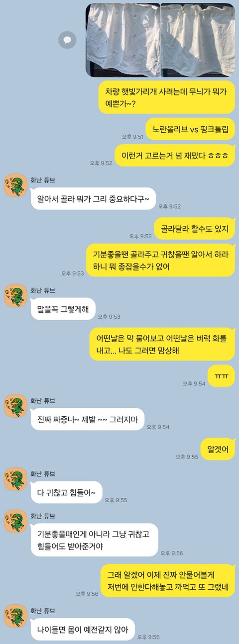
Task: Tap the '말을꼭 그렇게해' white bubble
Action: [63, 309]
